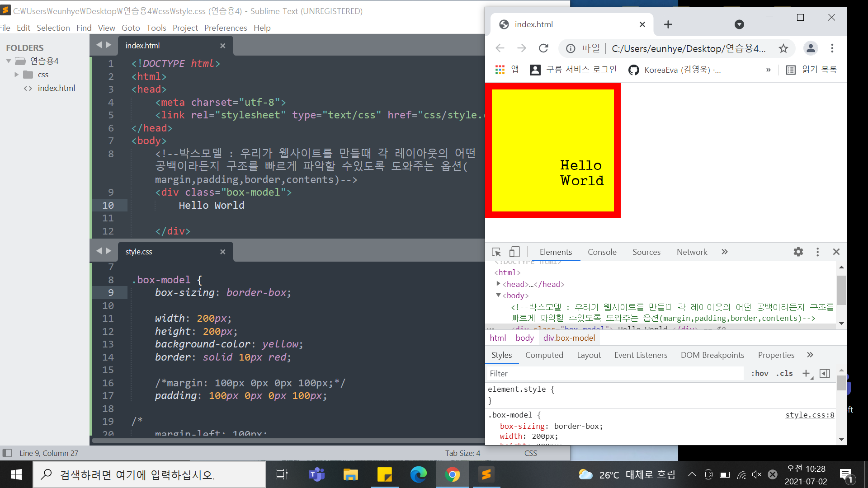Open the Preferences menu in Sublime

point(226,28)
